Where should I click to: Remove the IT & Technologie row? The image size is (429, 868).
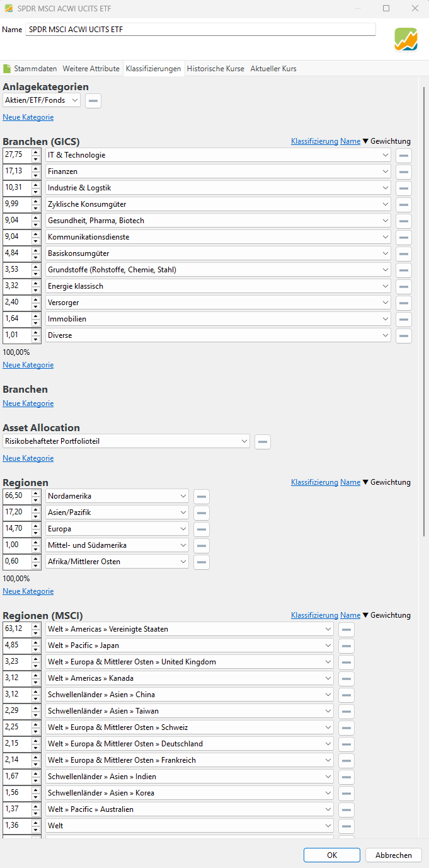click(x=404, y=155)
